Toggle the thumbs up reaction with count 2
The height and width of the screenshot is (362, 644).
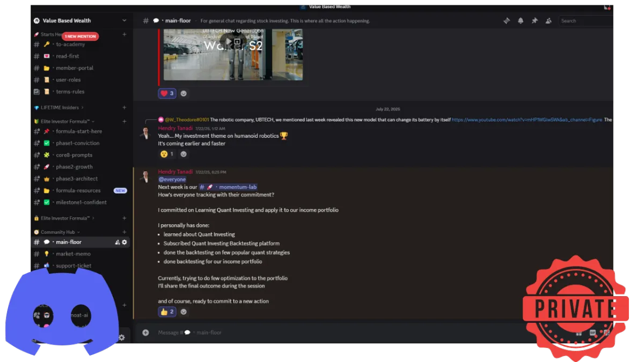(x=167, y=312)
